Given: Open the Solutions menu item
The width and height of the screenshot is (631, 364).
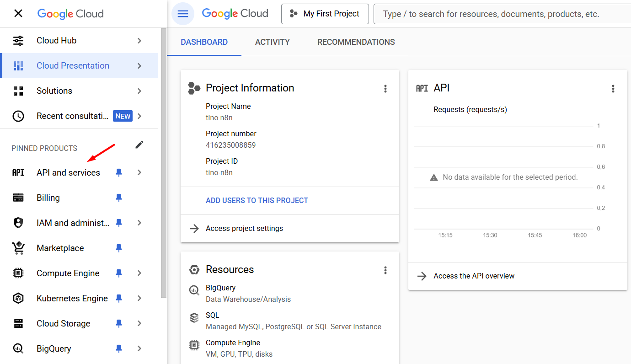Looking at the screenshot, I should pos(79,91).
